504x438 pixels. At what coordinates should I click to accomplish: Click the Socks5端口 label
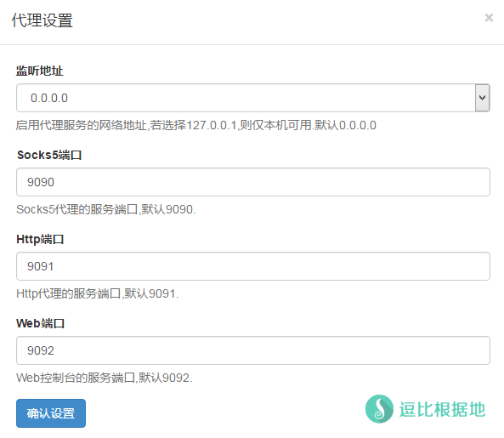pos(49,155)
